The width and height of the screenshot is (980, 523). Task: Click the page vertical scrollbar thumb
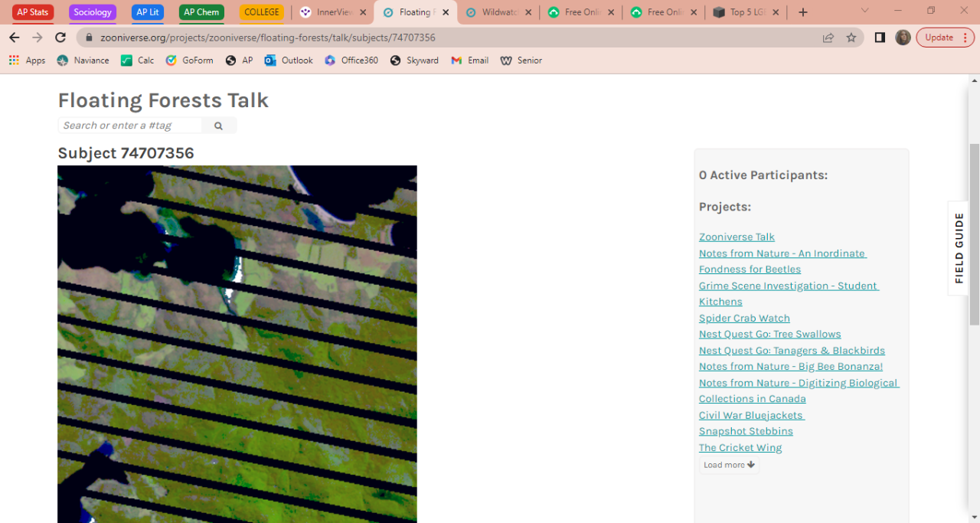[974, 234]
